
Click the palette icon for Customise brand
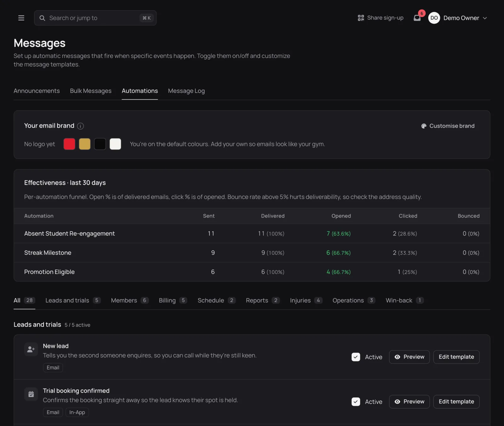point(424,126)
